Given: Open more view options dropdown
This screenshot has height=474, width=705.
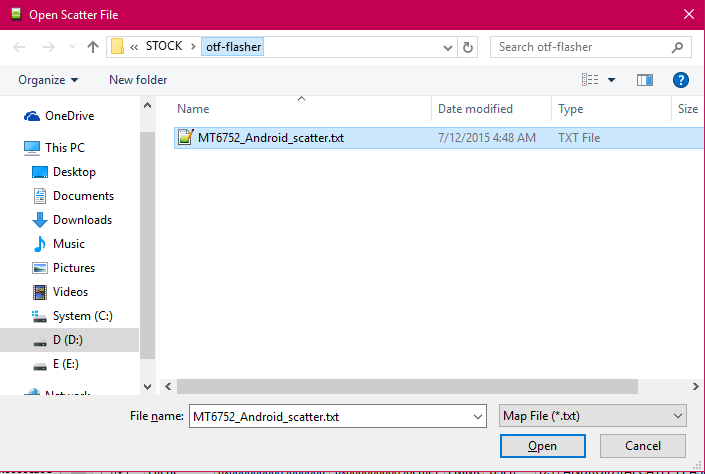Looking at the screenshot, I should point(611,80).
